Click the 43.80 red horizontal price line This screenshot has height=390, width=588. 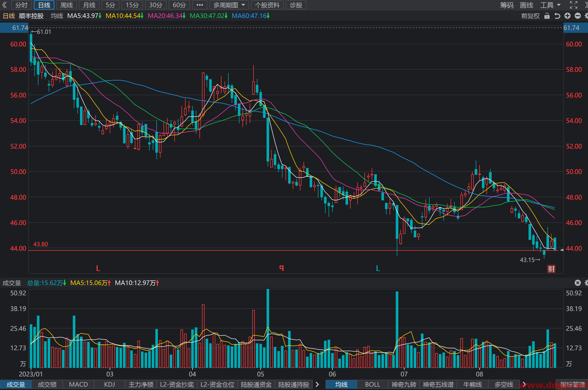pyautogui.click(x=293, y=250)
